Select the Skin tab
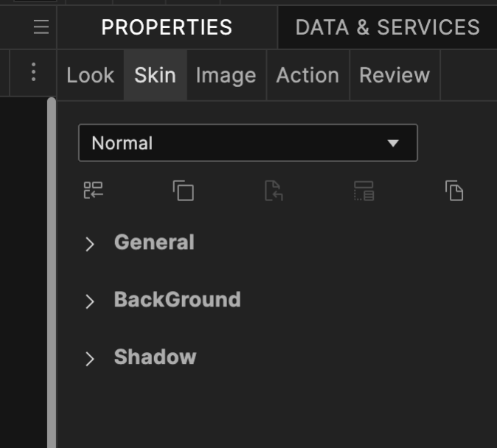 [155, 75]
